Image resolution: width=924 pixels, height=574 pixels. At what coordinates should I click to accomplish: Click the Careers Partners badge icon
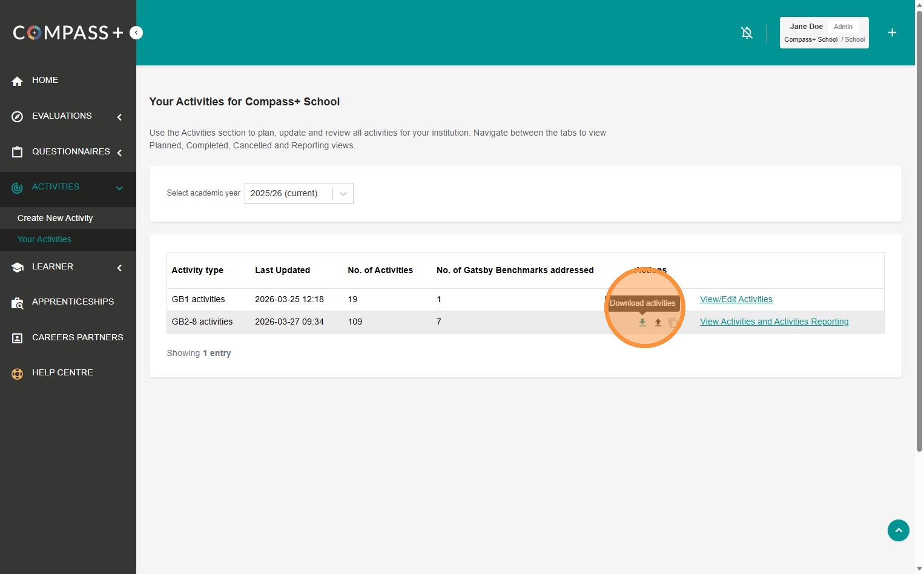(x=17, y=338)
